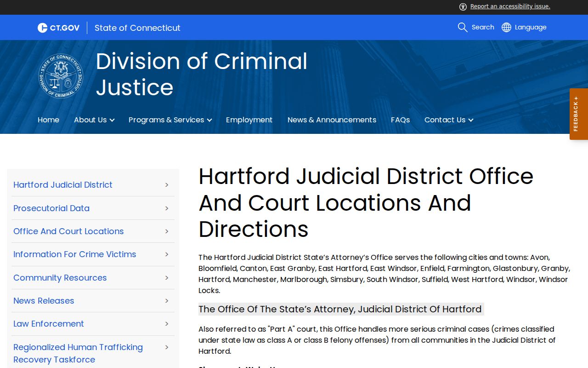Open the Community Resources sidebar link

point(60,277)
